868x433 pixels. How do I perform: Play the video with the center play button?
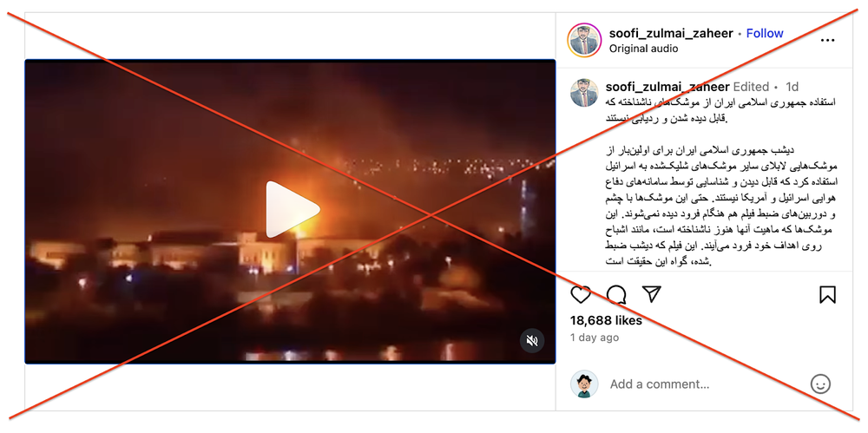[x=293, y=210]
